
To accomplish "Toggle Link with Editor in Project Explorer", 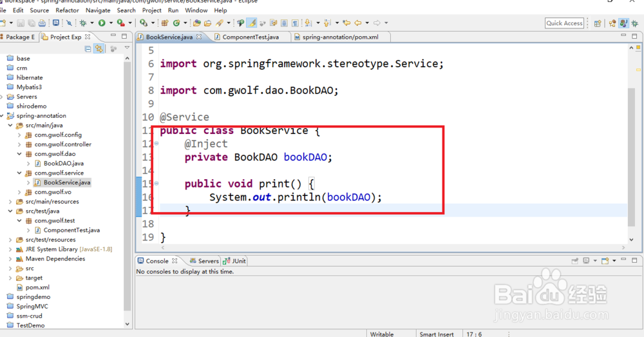I will pos(99,49).
